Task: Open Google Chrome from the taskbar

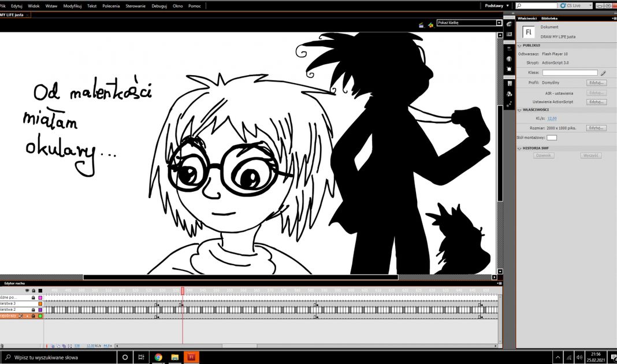Action: [x=158, y=357]
